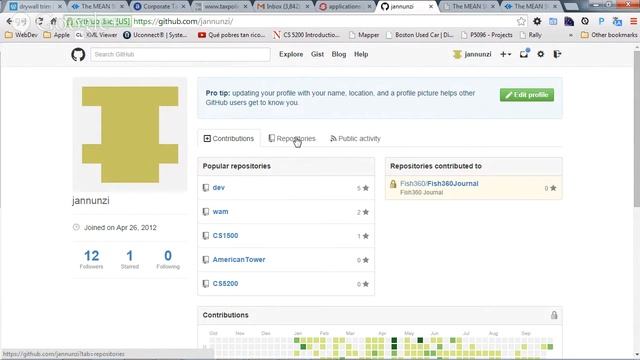View the 0 Following count
This screenshot has height=360, width=640.
168,259
